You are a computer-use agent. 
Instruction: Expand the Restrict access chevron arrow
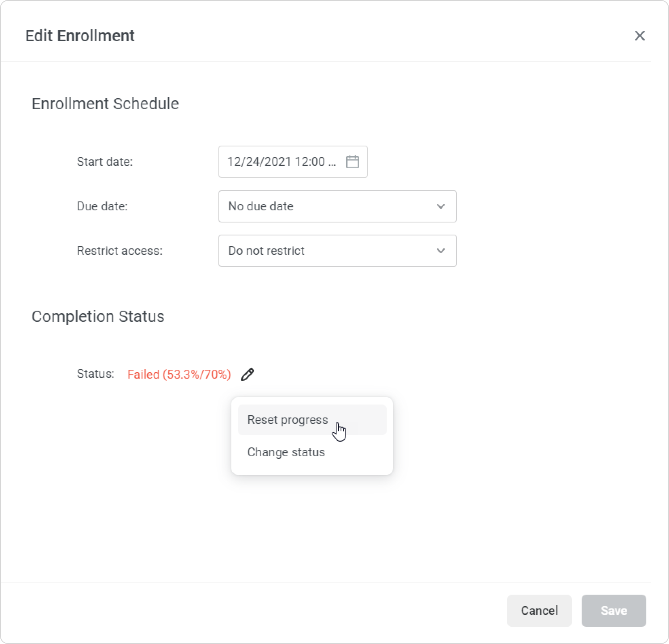[441, 251]
